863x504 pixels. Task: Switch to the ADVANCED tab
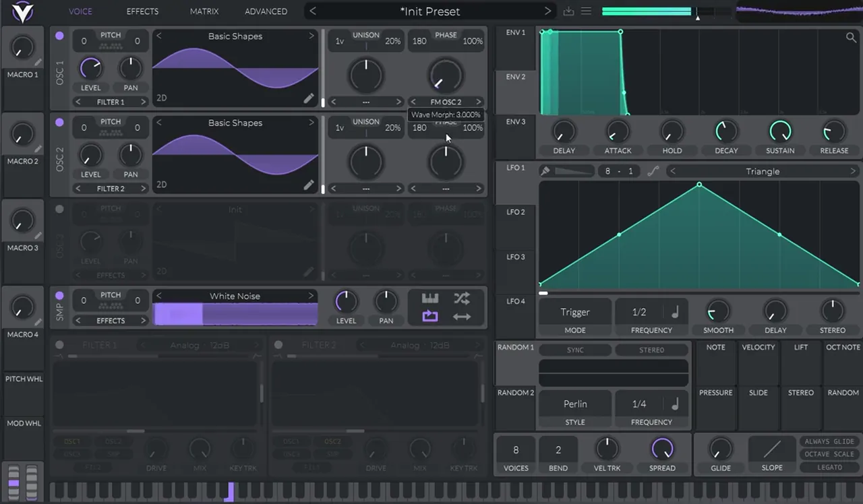[x=266, y=11]
